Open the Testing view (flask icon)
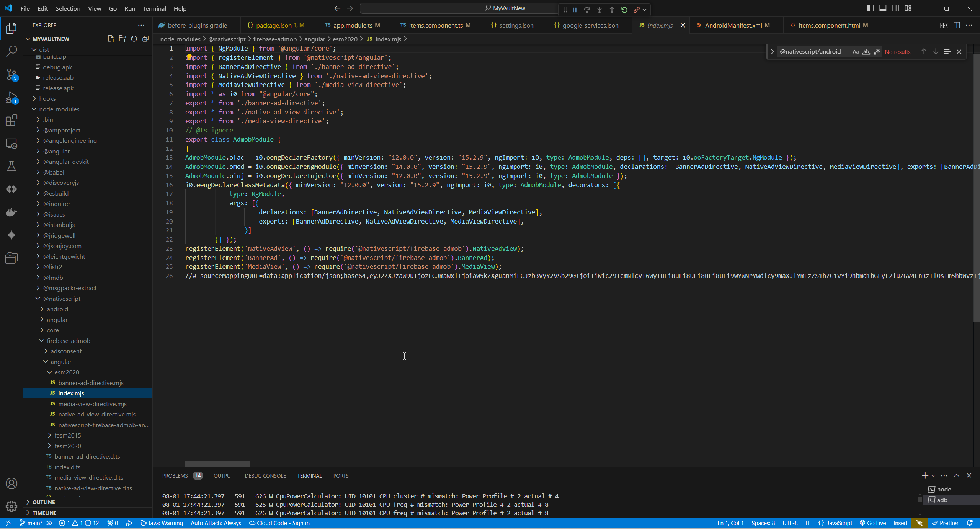This screenshot has width=980, height=529. [x=11, y=166]
